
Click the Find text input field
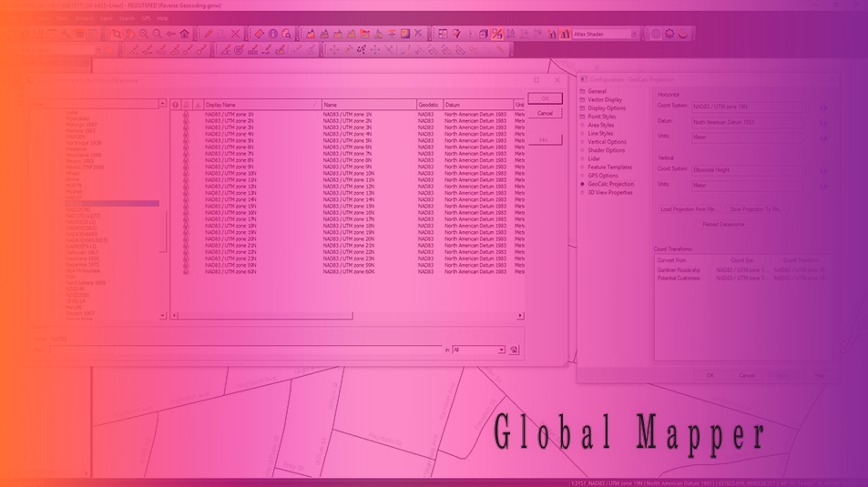246,350
